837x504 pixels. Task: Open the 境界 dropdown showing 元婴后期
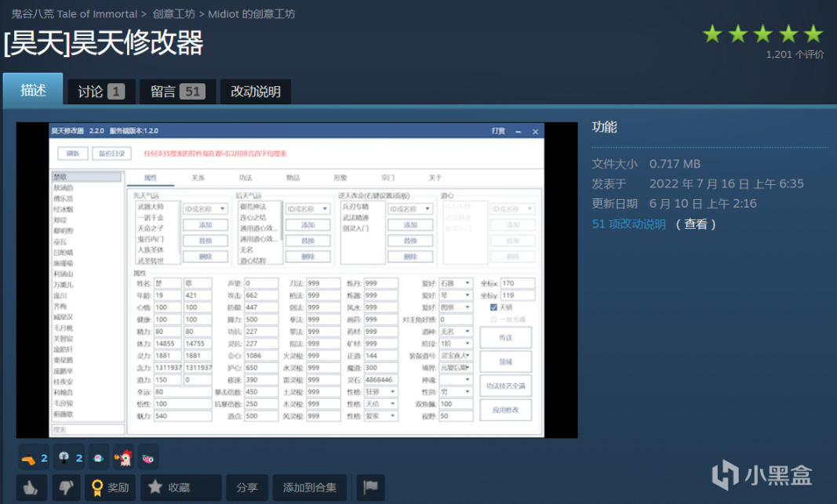click(x=455, y=368)
